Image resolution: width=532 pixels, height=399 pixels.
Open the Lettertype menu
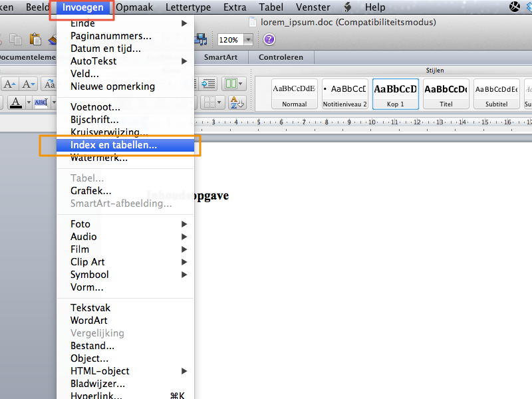[188, 7]
